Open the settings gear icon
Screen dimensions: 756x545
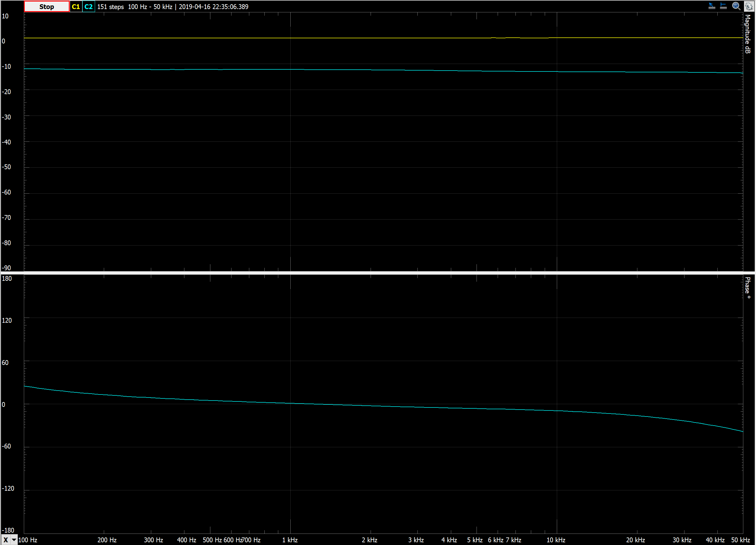point(749,6)
